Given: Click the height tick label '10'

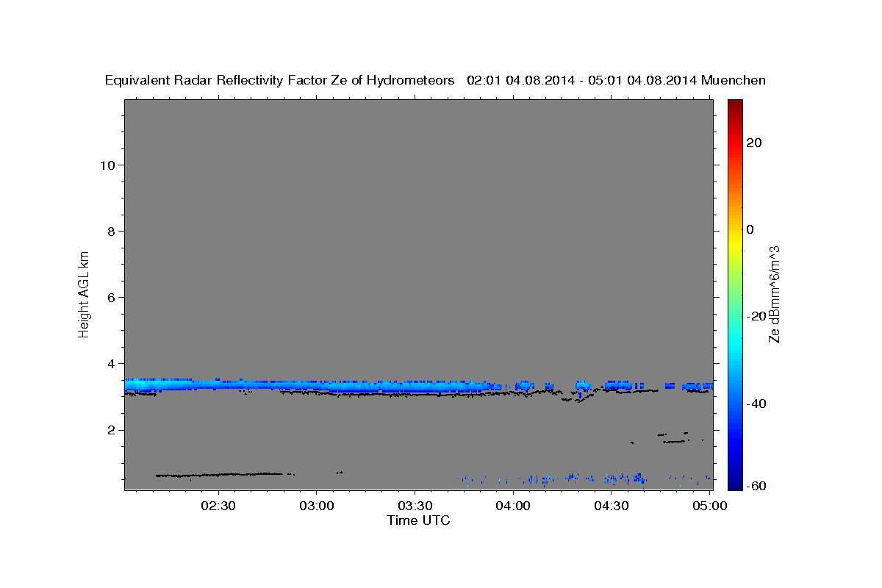Looking at the screenshot, I should pos(107,165).
